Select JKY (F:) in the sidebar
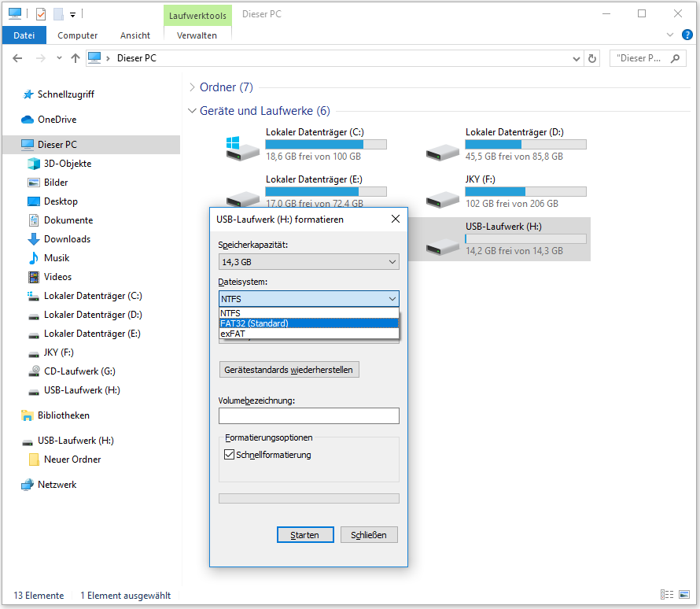This screenshot has height=609, width=700. [x=58, y=352]
